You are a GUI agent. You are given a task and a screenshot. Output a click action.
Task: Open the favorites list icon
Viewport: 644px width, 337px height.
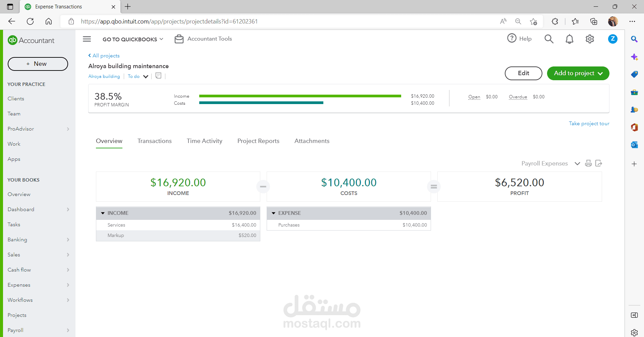[575, 21]
